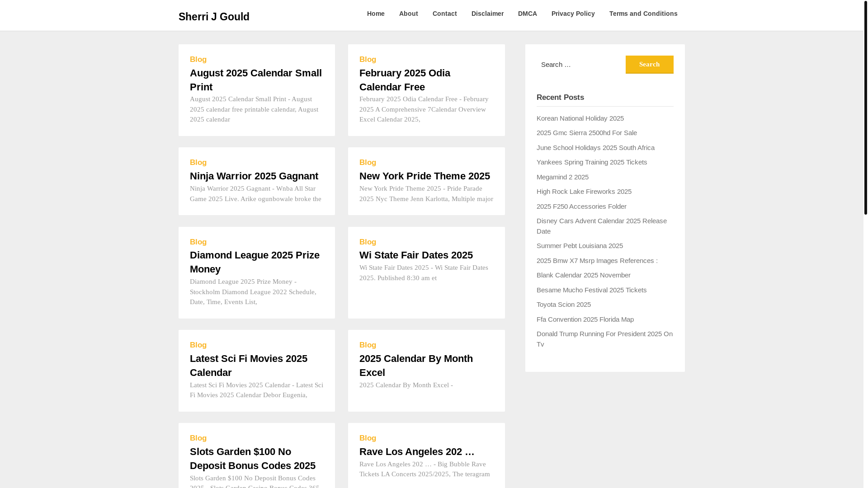Open the Contact page
The height and width of the screenshot is (488, 868).
[444, 14]
